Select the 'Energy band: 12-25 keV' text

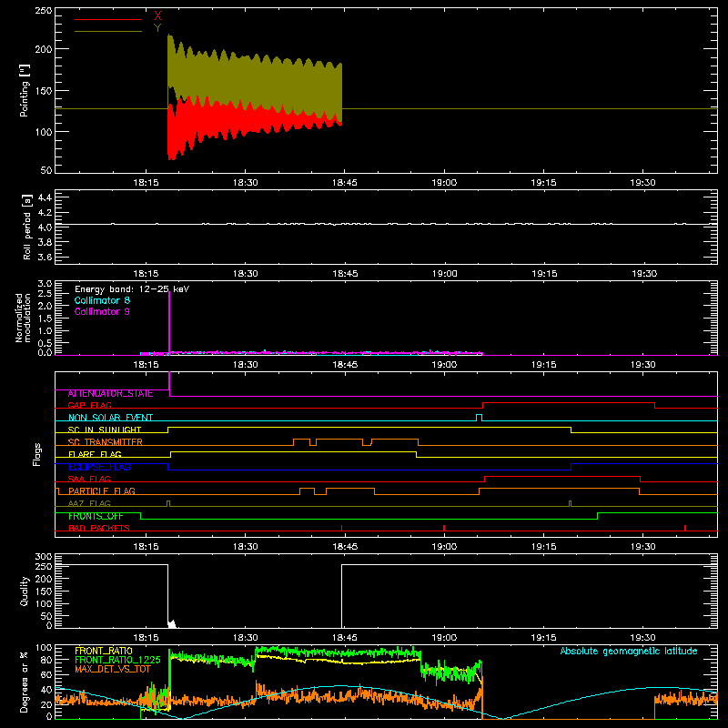[x=132, y=289]
